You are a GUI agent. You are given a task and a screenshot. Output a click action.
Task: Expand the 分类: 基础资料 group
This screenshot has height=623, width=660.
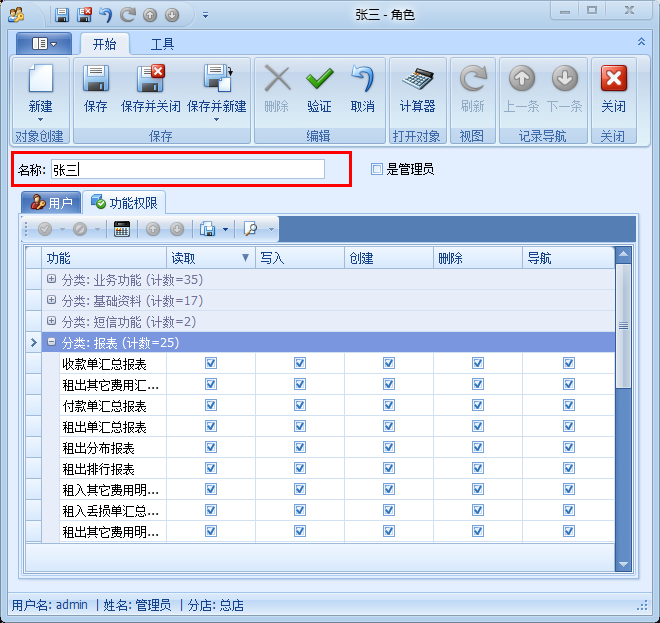(51, 300)
